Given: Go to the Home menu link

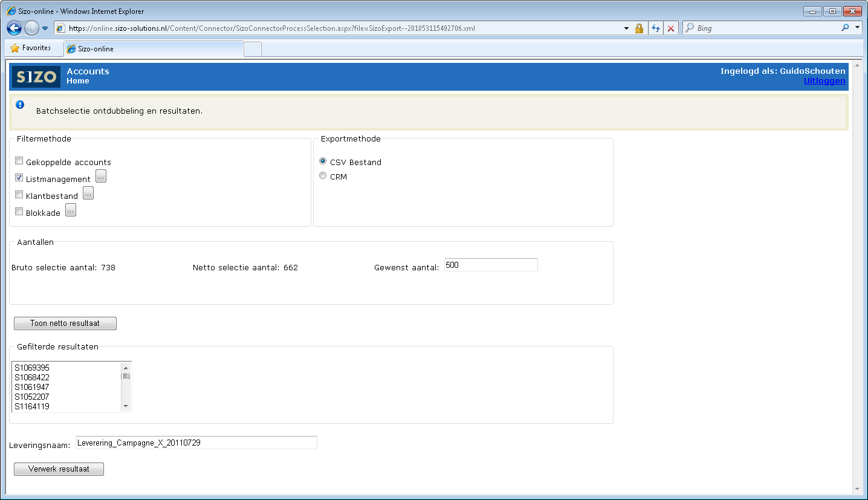Looking at the screenshot, I should tap(78, 81).
